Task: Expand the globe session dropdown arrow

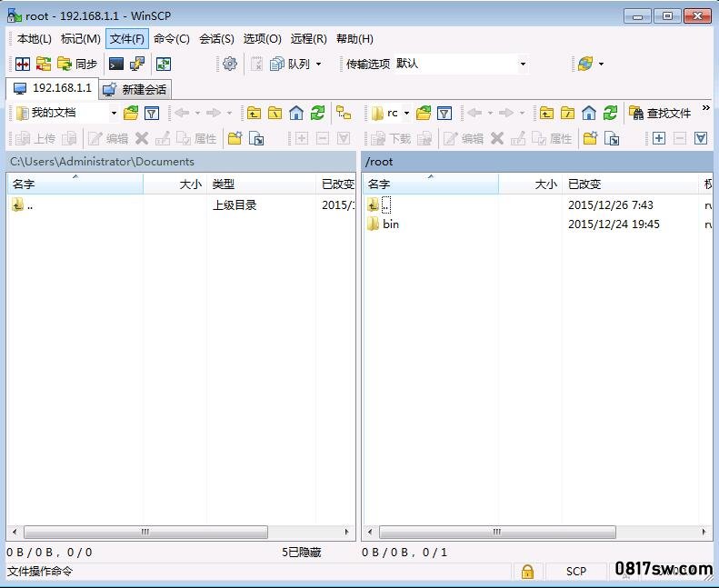Action: [x=601, y=64]
